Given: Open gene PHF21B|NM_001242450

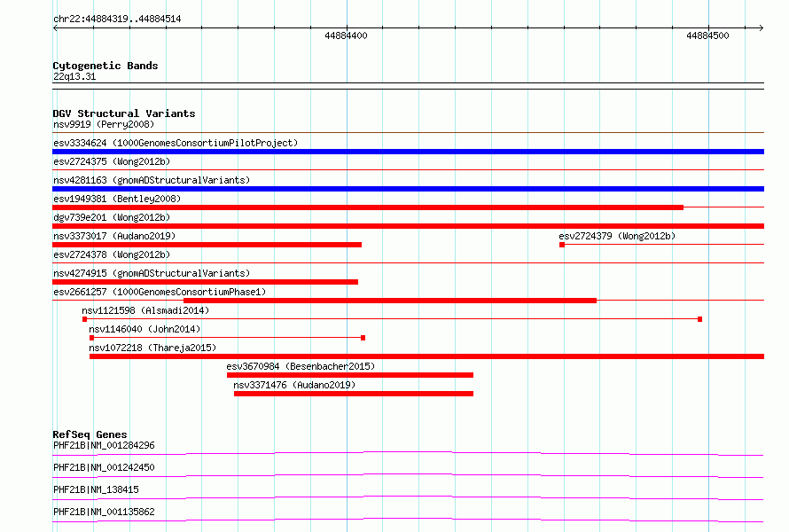Looking at the screenshot, I should coord(104,467).
